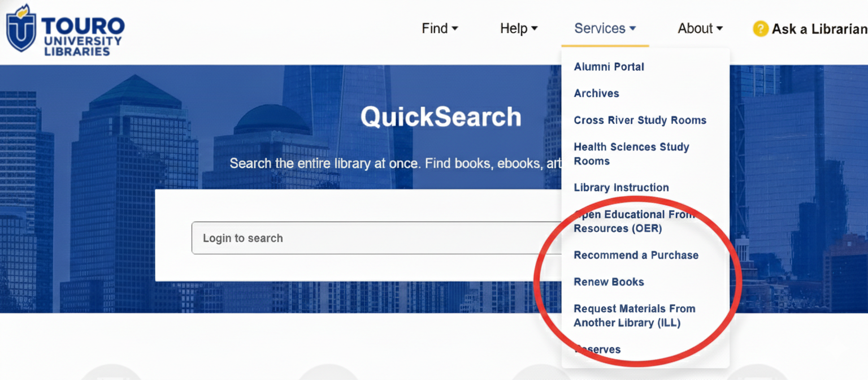This screenshot has width=868, height=380.
Task: Select Cross River Study Rooms
Action: (x=640, y=120)
